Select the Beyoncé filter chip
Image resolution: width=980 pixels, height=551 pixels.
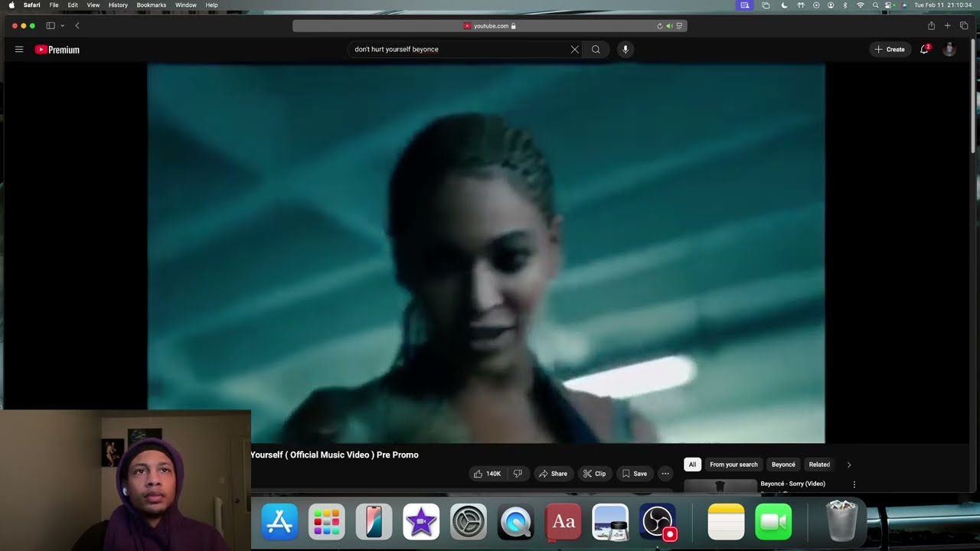click(x=783, y=465)
